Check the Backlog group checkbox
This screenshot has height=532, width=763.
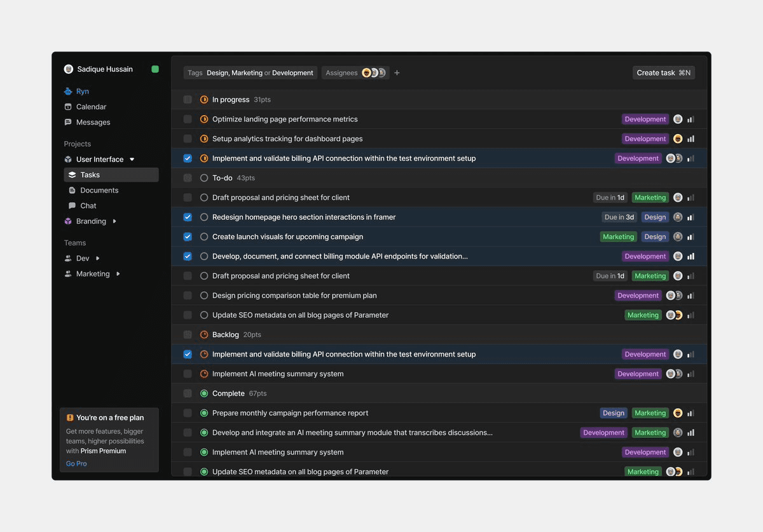pos(188,335)
